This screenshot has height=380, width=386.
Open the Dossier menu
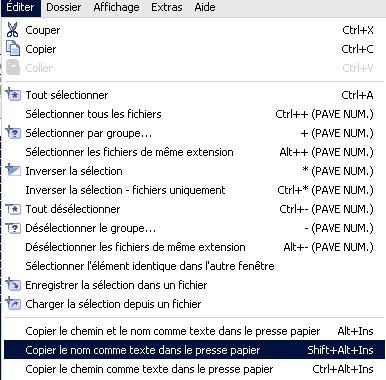click(x=64, y=7)
